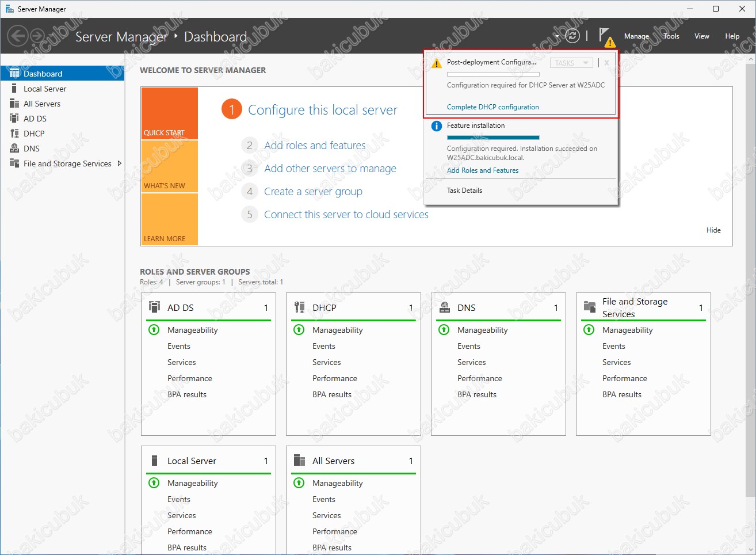Screen dimensions: 756x555
Task: Open Services in the AD DS tile
Action: (x=181, y=362)
